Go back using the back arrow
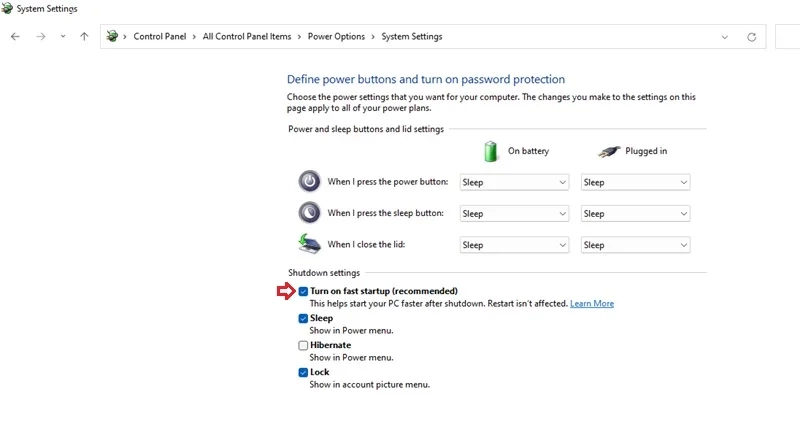 coord(15,37)
